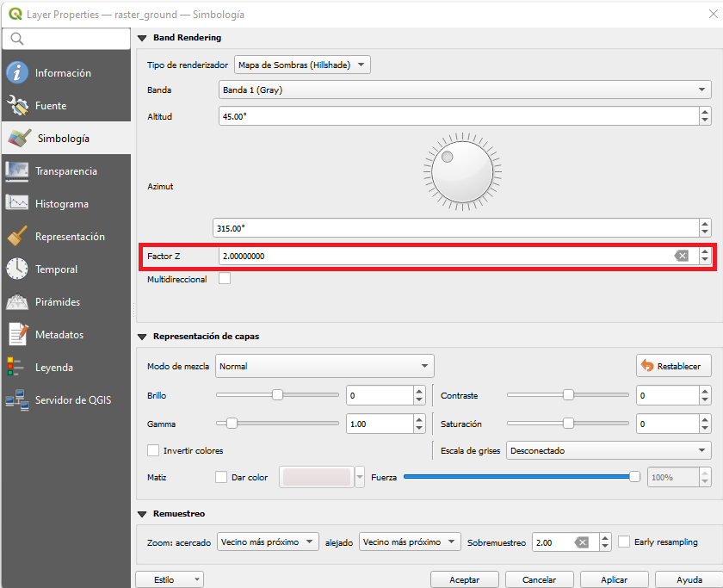The image size is (723, 588).
Task: Open Representación paintbrush icon
Action: [17, 237]
